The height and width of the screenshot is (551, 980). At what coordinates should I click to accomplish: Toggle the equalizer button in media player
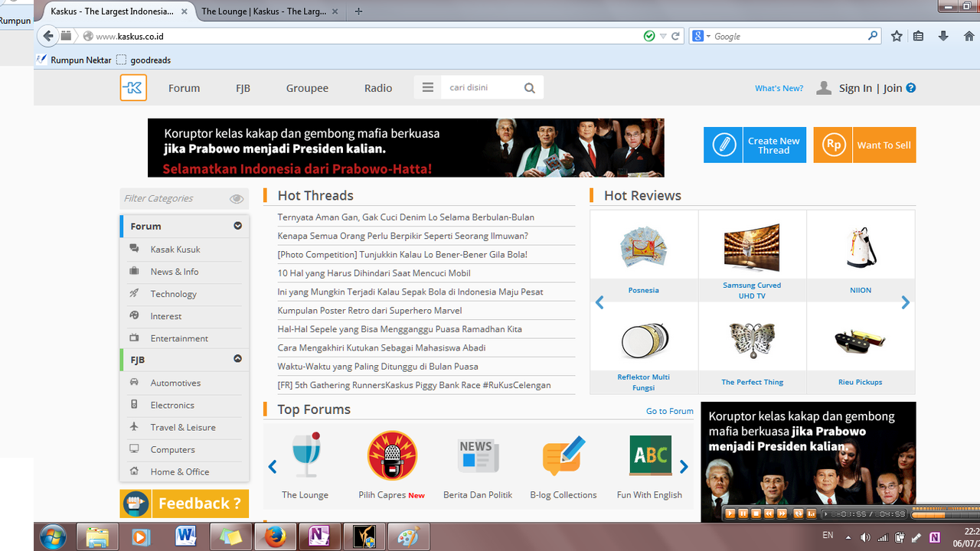pyautogui.click(x=812, y=514)
